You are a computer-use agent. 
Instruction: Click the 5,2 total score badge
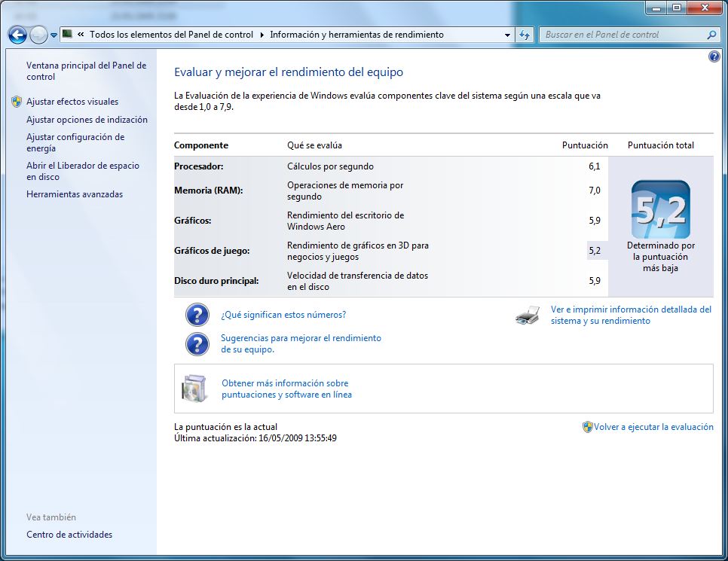coord(661,209)
